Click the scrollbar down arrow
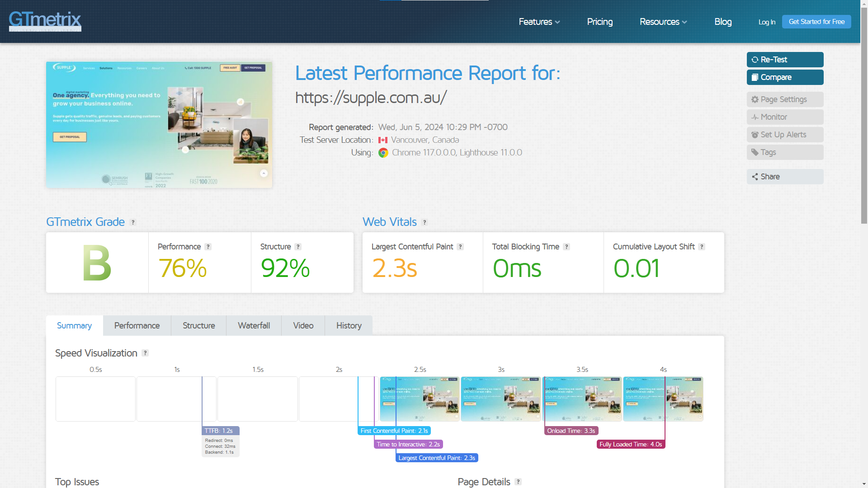This screenshot has width=868, height=488. pos(864,484)
